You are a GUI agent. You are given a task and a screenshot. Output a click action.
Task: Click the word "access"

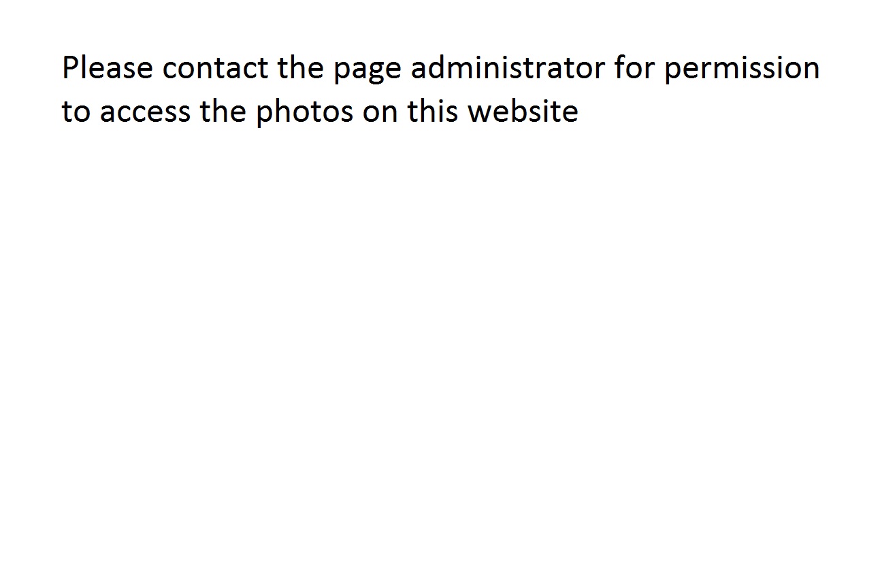click(x=144, y=112)
